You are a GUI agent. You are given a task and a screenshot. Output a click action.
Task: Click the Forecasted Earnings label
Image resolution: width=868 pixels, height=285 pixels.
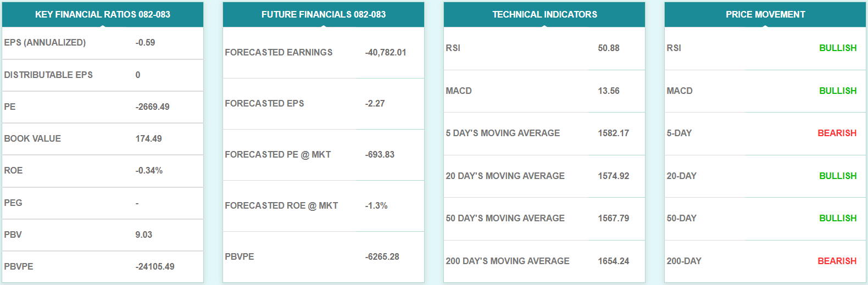(x=279, y=53)
